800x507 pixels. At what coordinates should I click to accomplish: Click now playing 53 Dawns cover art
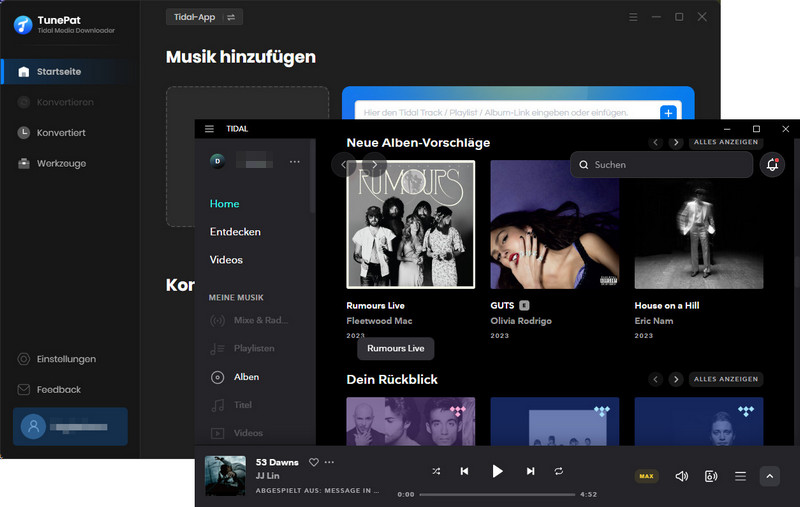click(225, 476)
